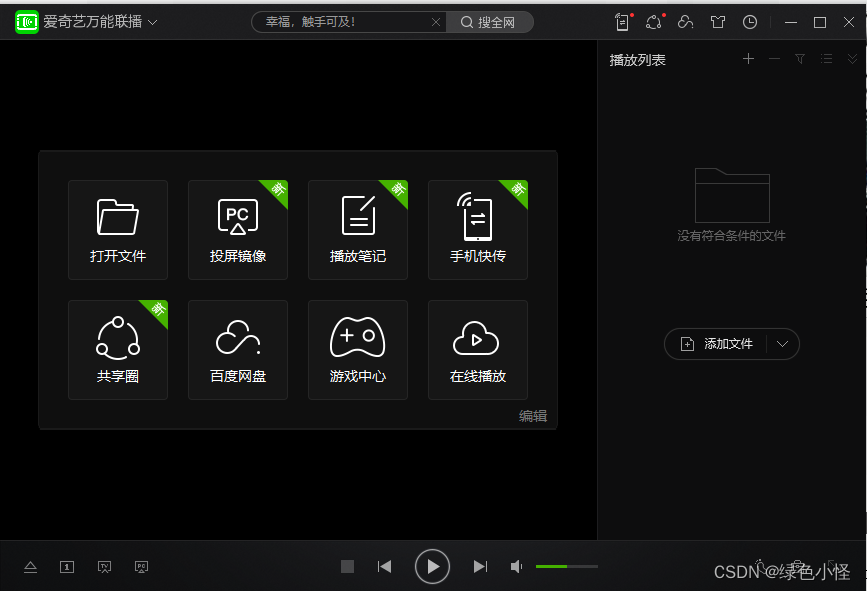Expand the 爱奇艺万能联播 title menu arrow

pos(153,23)
